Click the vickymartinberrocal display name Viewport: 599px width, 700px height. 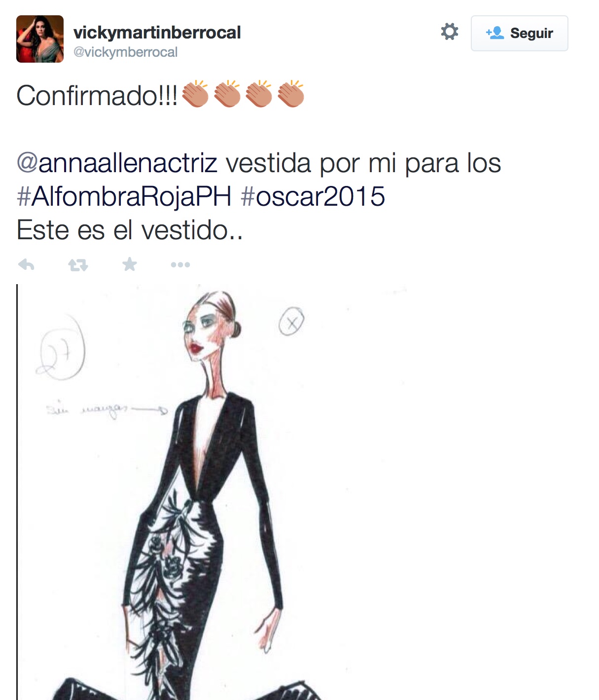pos(157,33)
